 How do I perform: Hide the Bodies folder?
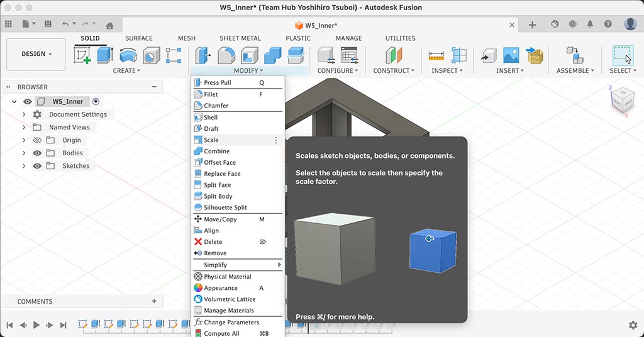tap(37, 153)
